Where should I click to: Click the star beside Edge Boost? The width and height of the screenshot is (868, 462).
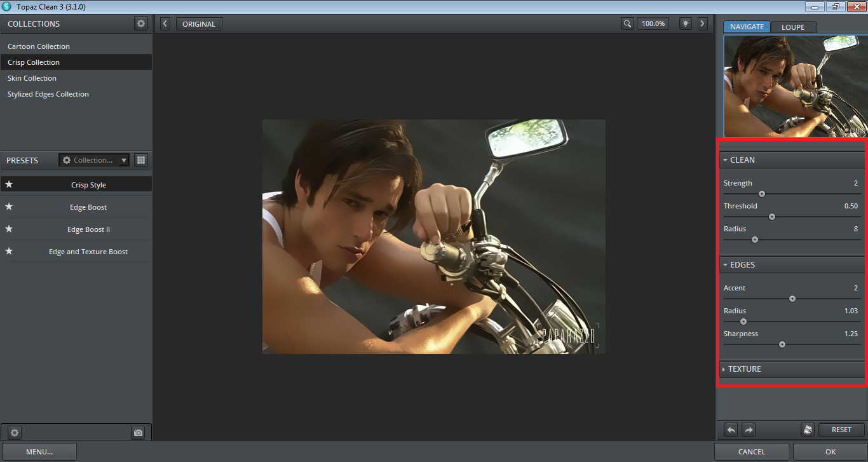(9, 207)
